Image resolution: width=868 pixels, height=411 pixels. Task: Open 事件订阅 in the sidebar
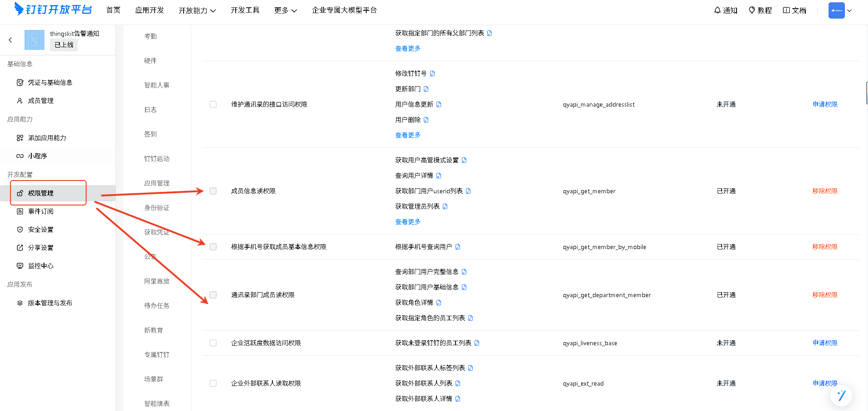[x=41, y=211]
